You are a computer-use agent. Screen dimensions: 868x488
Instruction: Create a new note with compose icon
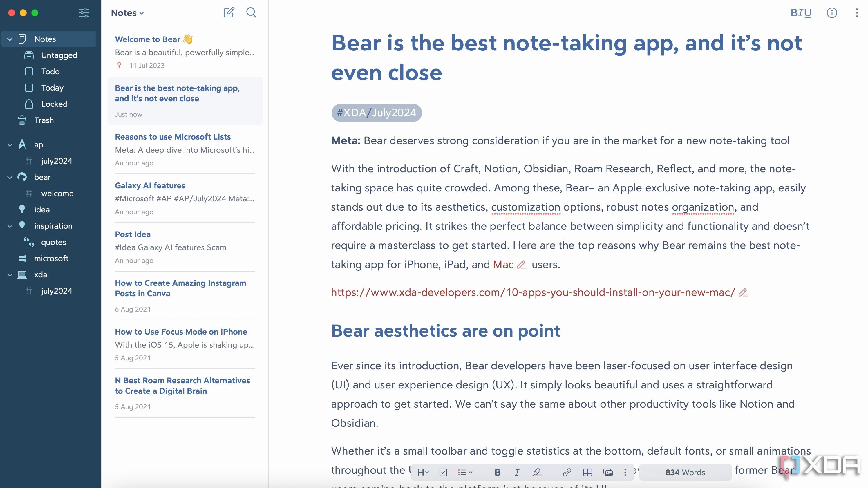(229, 12)
